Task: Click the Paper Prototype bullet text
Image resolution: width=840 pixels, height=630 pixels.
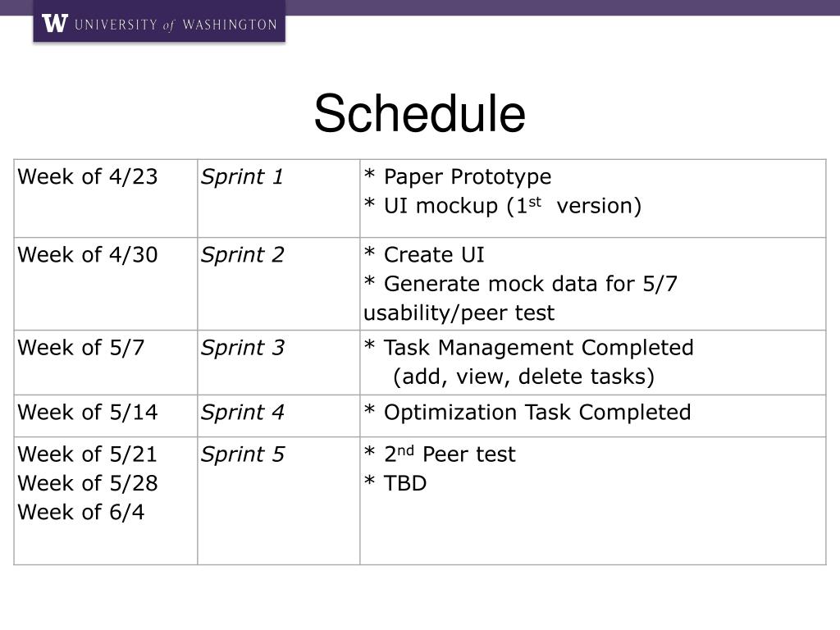Action: pyautogui.click(x=458, y=177)
